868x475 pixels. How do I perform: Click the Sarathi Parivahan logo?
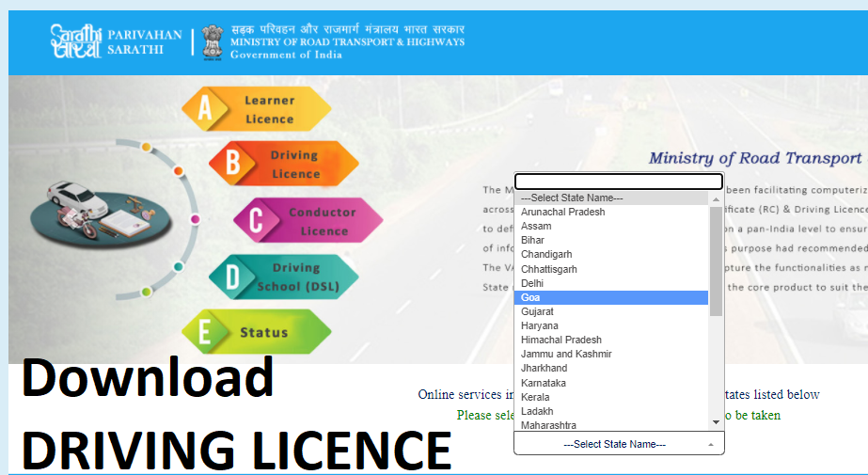(x=76, y=41)
